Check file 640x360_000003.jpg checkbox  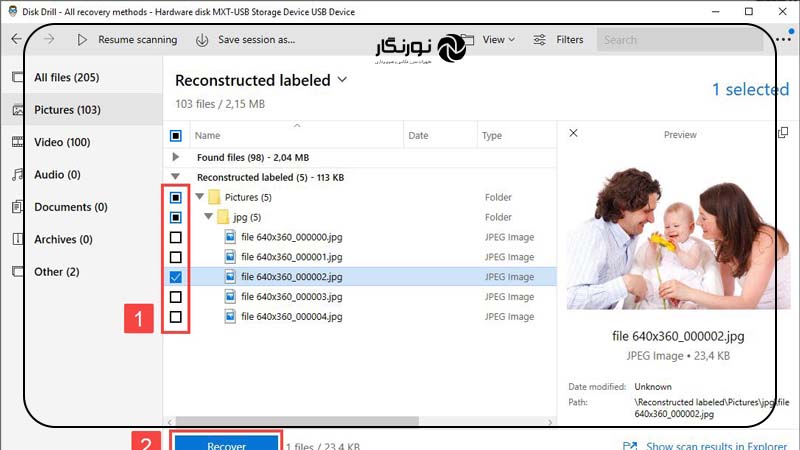[x=176, y=297]
